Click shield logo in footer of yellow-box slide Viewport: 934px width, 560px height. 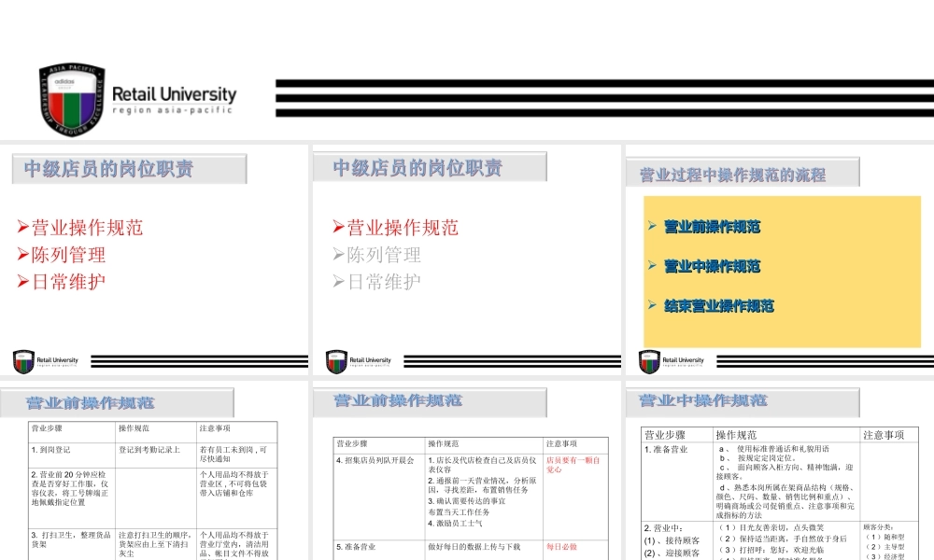tap(649, 361)
